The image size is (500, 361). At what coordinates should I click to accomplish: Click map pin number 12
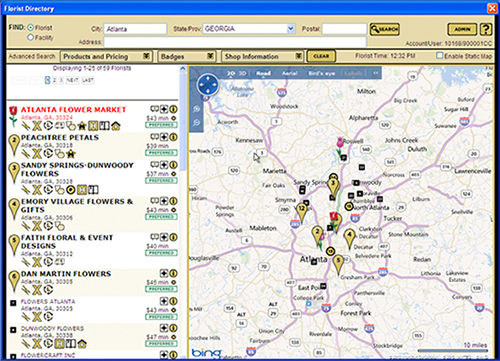(302, 212)
